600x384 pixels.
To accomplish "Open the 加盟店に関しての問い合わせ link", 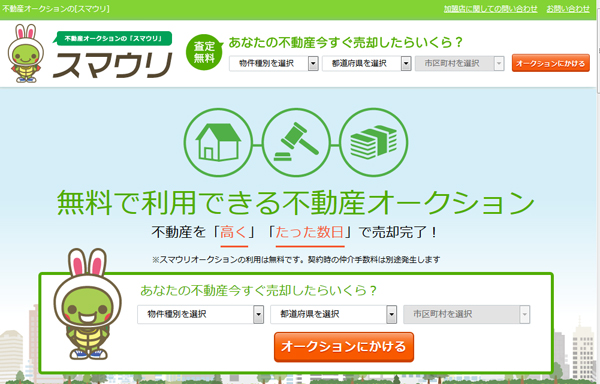I will 491,9.
